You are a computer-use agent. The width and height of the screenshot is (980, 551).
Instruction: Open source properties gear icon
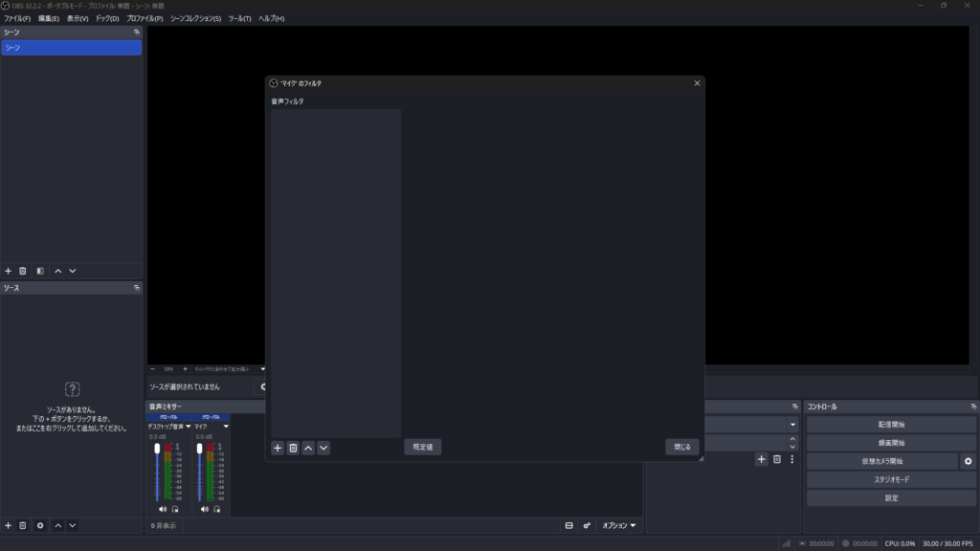(40, 526)
